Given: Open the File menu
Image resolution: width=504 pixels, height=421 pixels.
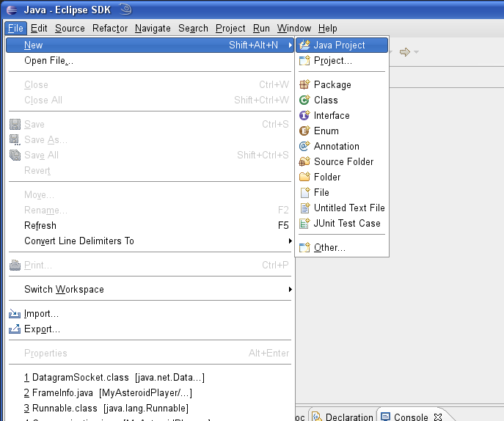Looking at the screenshot, I should pyautogui.click(x=15, y=29).
